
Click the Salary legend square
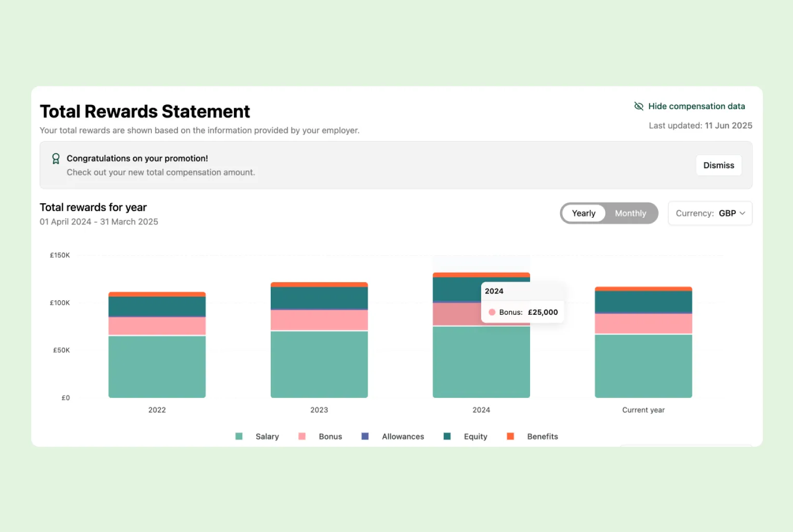(x=239, y=436)
